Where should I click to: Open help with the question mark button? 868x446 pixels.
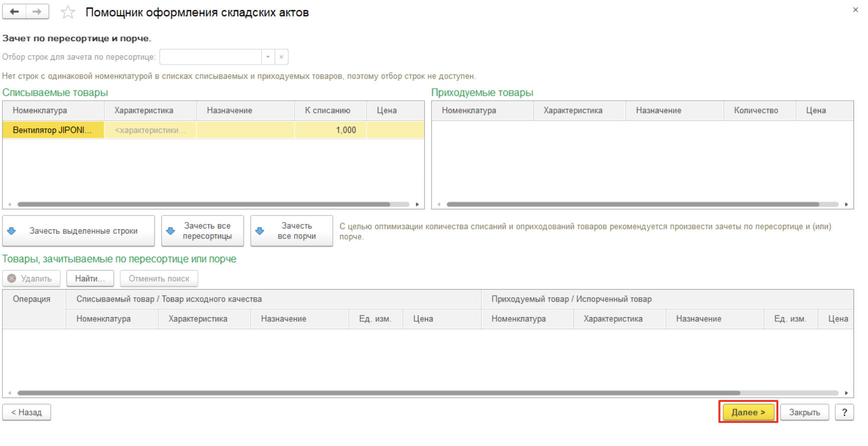pyautogui.click(x=844, y=412)
